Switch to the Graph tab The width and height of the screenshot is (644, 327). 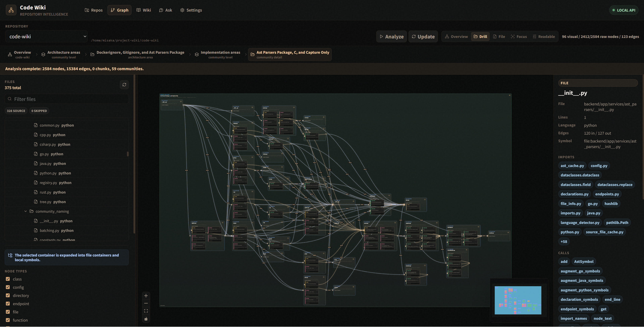click(119, 10)
